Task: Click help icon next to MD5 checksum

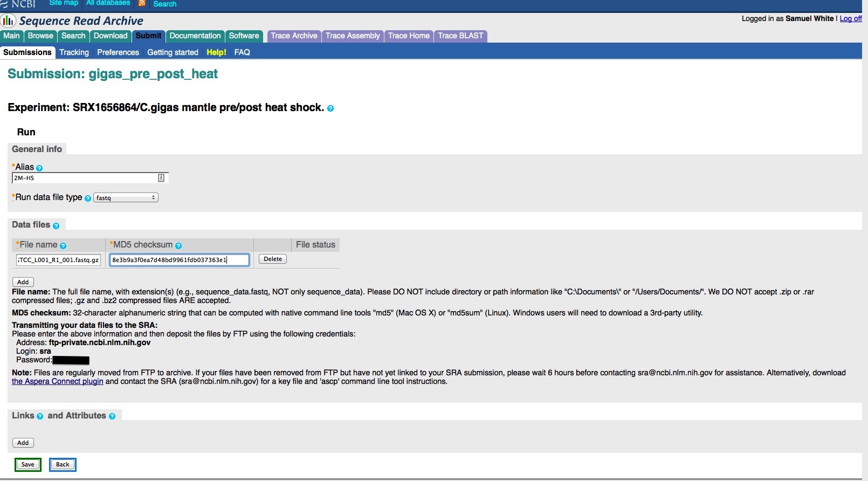Action: 178,246
